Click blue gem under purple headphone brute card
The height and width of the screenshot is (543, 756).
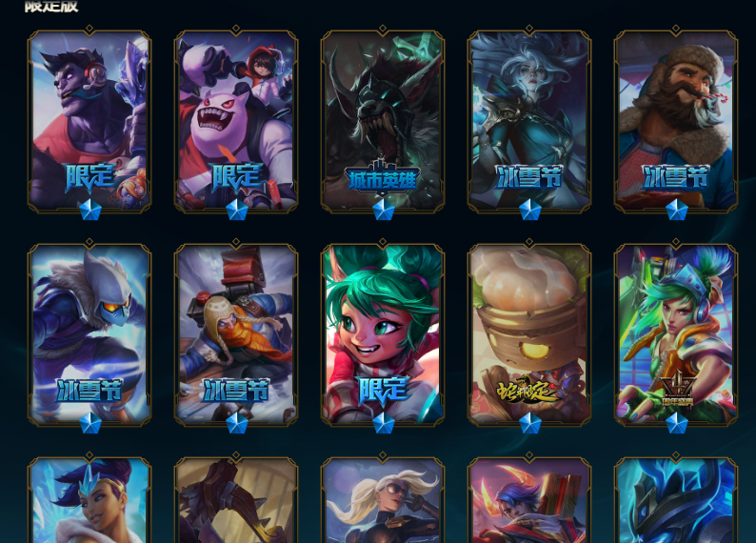tap(90, 210)
